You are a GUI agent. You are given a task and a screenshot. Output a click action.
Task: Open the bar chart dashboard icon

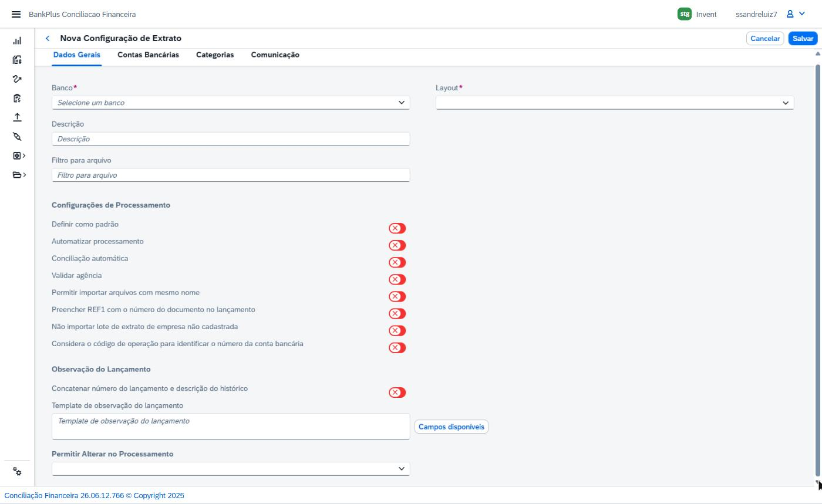pos(17,41)
